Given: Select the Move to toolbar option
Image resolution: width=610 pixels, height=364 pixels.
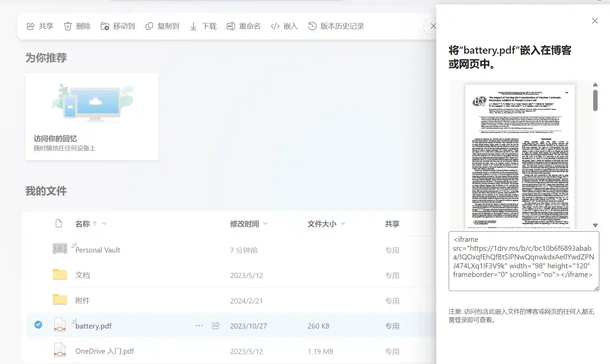Looking at the screenshot, I should point(118,26).
